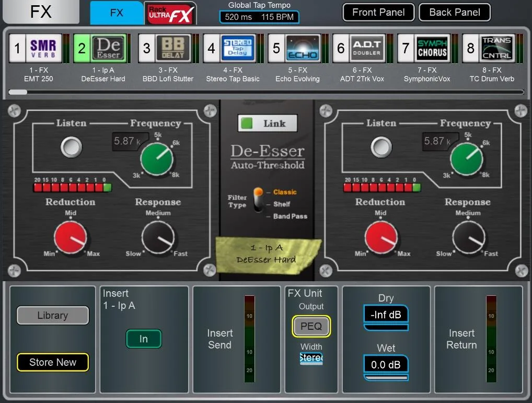Viewport: 532px width, 403px height.
Task: Open the preset Library
Action: (53, 315)
